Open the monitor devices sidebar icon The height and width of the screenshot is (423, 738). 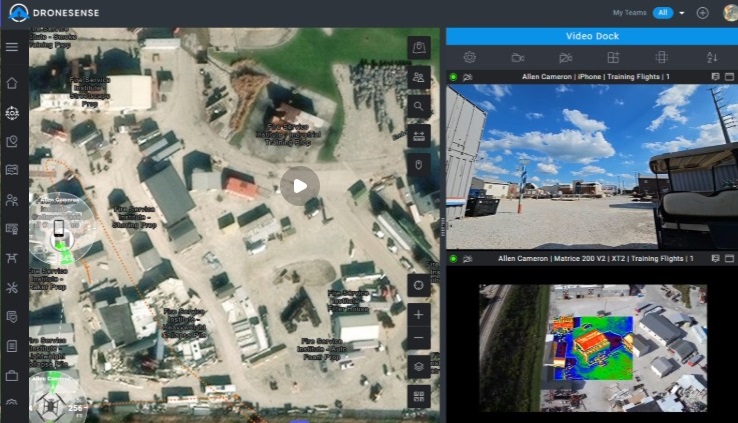(x=12, y=229)
